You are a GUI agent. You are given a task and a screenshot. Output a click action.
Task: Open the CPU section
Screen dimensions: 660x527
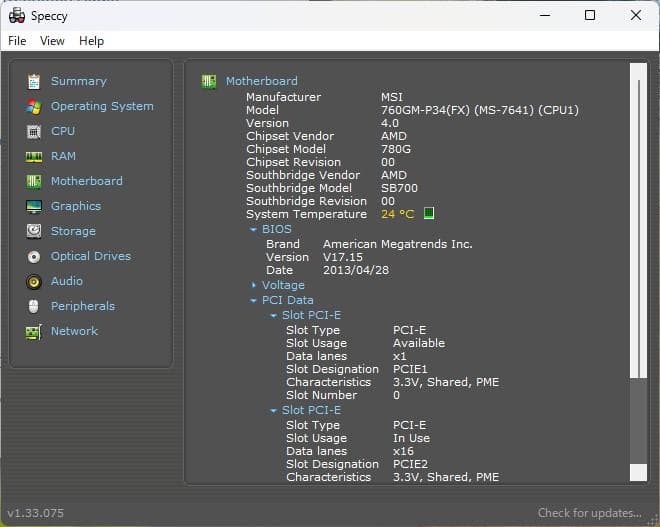pos(63,131)
